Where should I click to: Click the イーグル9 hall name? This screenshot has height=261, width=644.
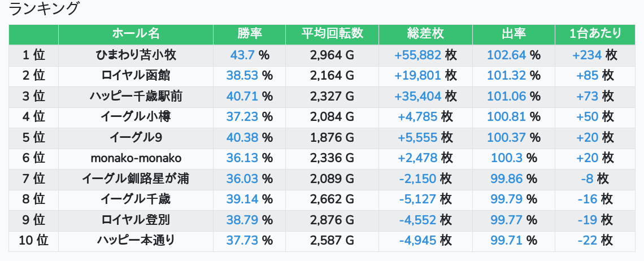(136, 138)
